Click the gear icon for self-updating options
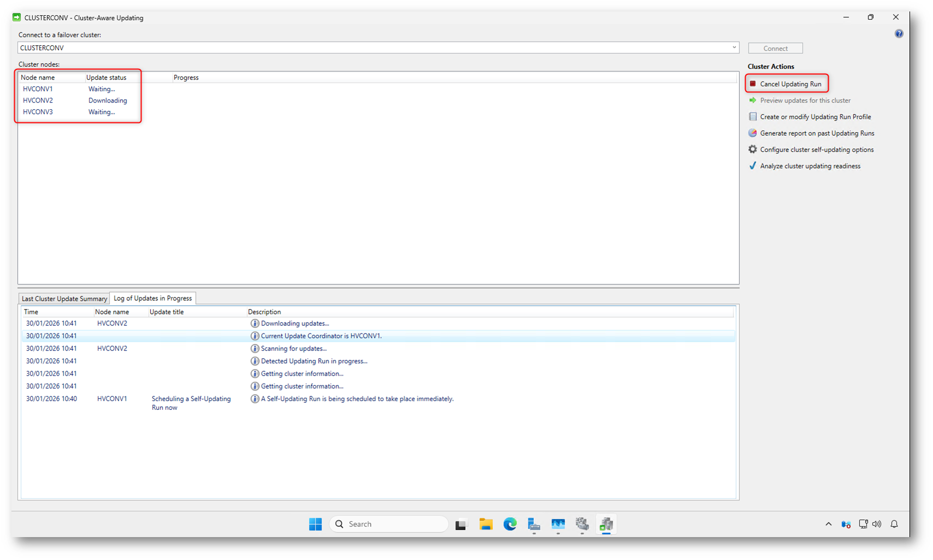Viewport: 933px width, 560px height. [753, 150]
